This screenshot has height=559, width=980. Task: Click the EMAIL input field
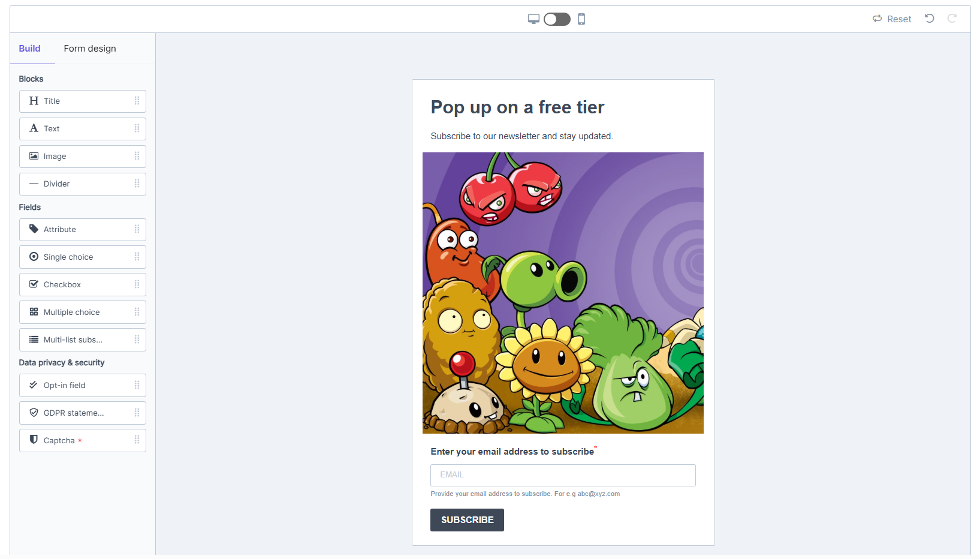[x=563, y=475]
